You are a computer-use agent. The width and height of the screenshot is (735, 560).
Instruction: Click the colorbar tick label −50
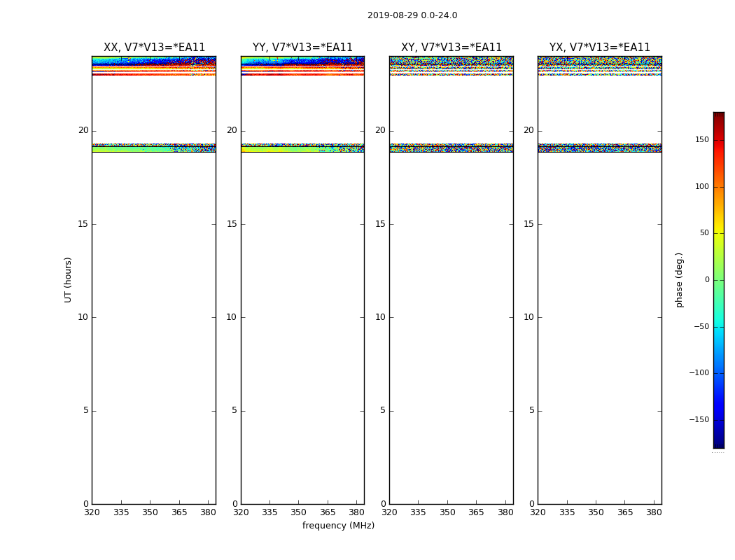(x=701, y=326)
